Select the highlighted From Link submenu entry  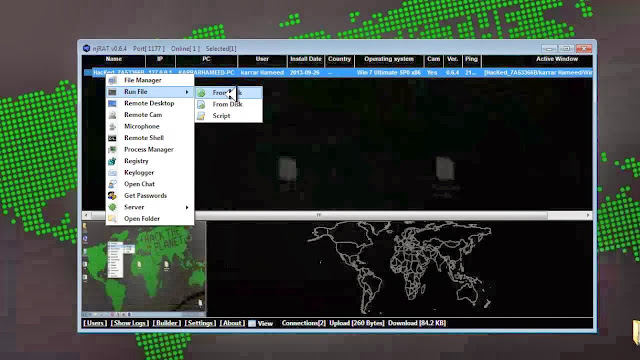coord(229,93)
